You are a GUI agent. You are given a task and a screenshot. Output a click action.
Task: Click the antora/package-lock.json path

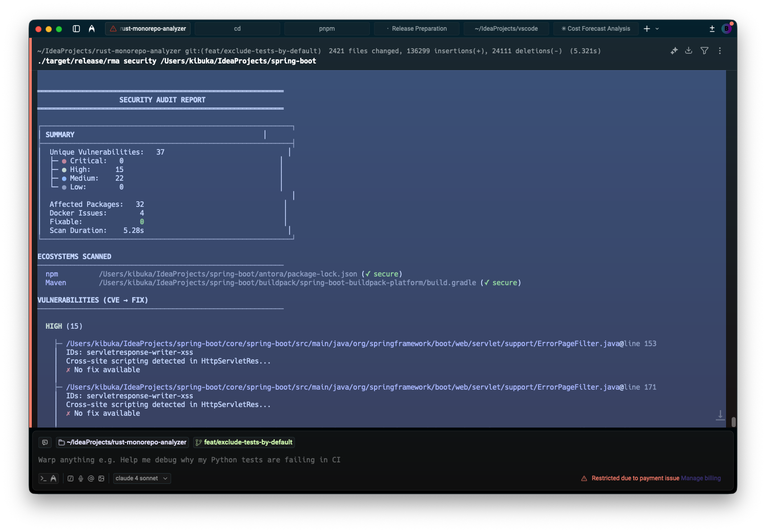(x=228, y=274)
